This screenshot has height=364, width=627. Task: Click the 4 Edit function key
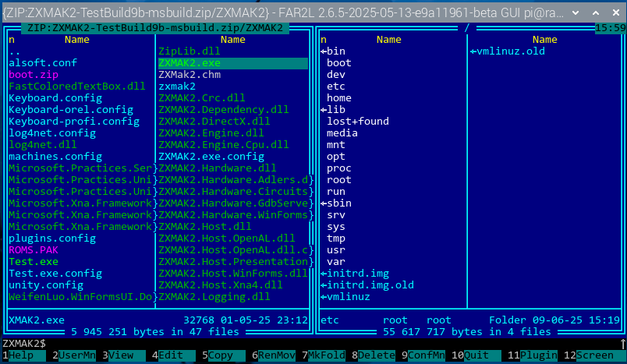(x=174, y=355)
